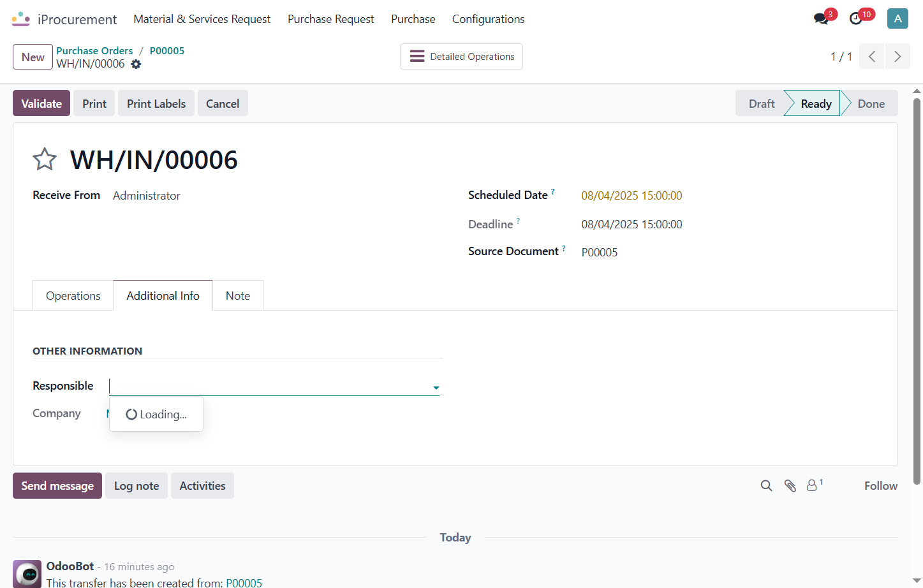The image size is (923, 588).
Task: Go to the next record arrow
Action: pyautogui.click(x=897, y=56)
